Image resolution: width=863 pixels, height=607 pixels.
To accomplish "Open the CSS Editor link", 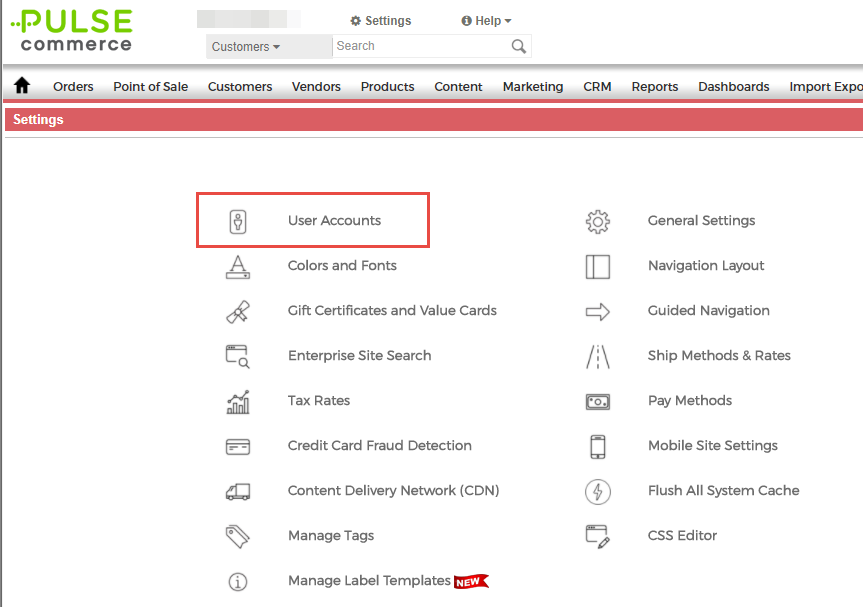I will (x=682, y=536).
